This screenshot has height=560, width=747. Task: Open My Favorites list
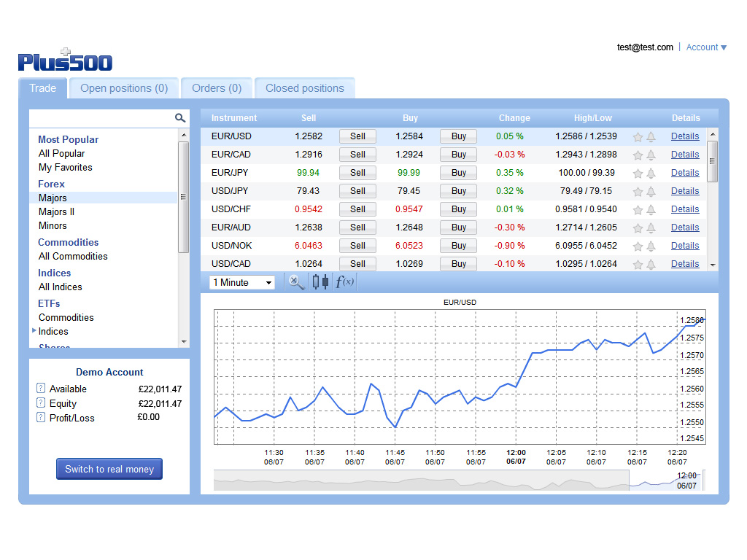pyautogui.click(x=65, y=167)
